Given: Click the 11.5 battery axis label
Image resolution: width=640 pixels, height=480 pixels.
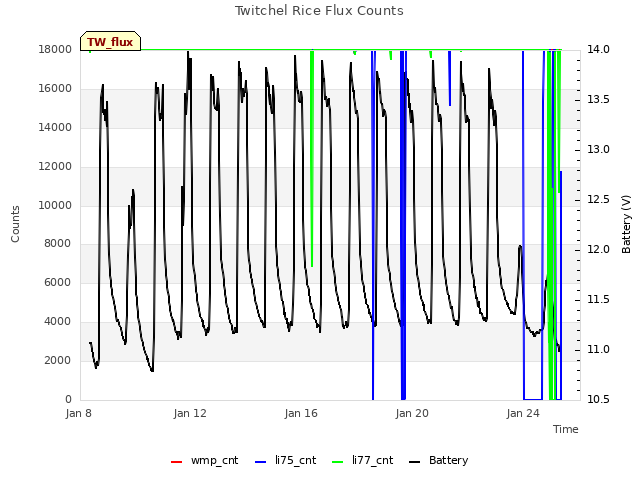Looking at the screenshot, I should pos(598,300).
